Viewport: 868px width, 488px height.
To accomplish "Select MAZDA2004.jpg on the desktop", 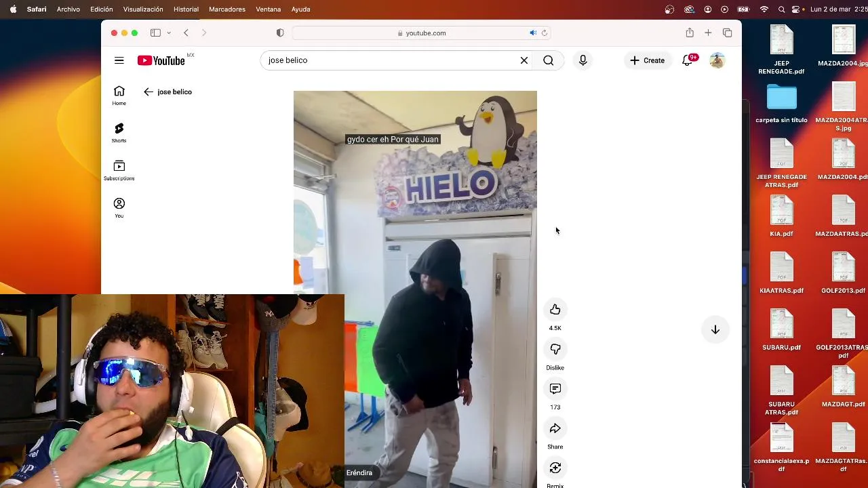I will pyautogui.click(x=844, y=46).
